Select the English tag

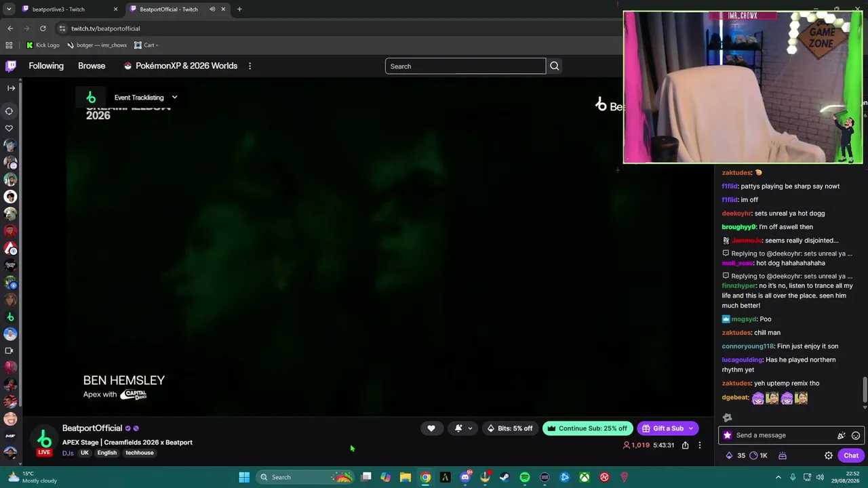(106, 453)
